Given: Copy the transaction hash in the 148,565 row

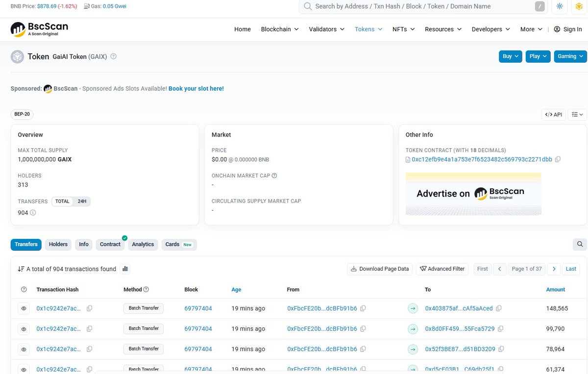Looking at the screenshot, I should [89, 308].
